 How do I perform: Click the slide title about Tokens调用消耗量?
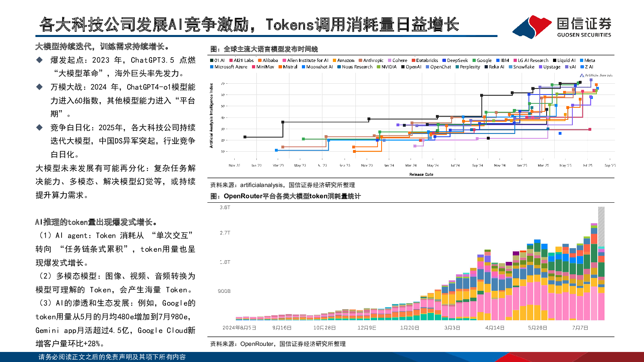(x=249, y=25)
